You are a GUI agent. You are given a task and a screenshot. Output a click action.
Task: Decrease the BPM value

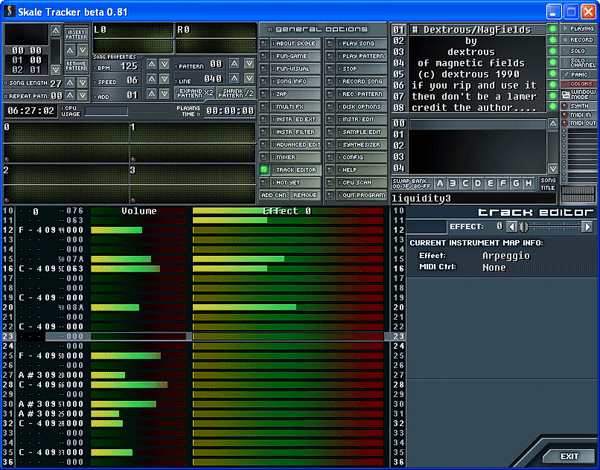click(x=165, y=64)
